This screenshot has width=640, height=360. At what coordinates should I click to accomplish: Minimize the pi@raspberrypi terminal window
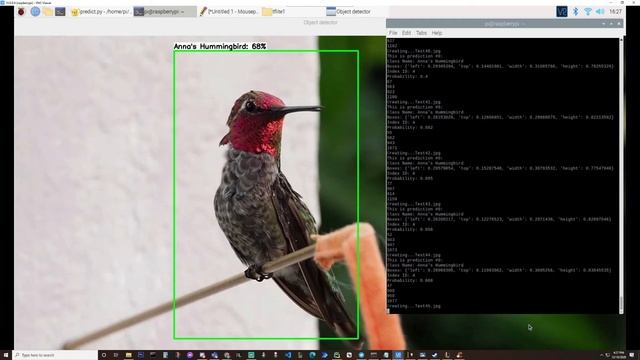tap(604, 24)
